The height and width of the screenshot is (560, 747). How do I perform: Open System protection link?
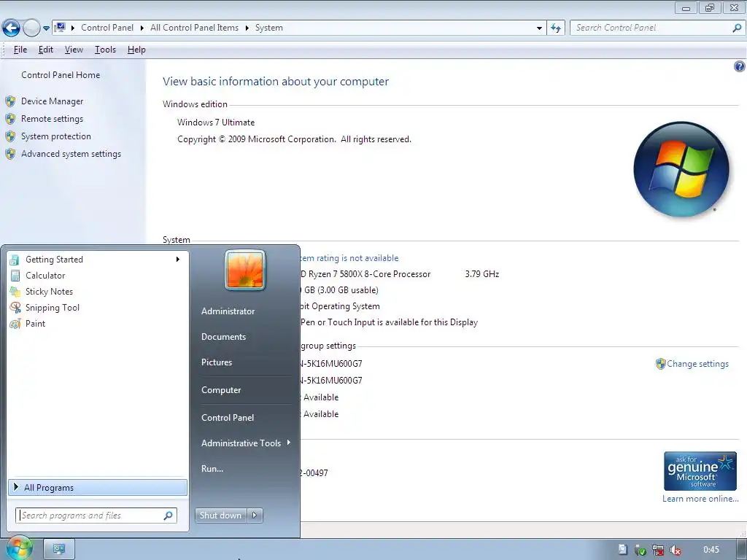(x=55, y=136)
